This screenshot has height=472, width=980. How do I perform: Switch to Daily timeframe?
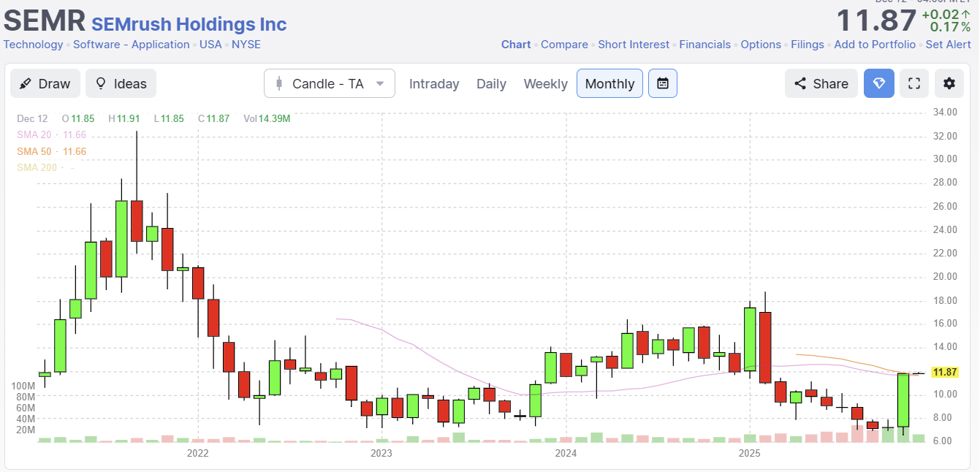(x=491, y=83)
